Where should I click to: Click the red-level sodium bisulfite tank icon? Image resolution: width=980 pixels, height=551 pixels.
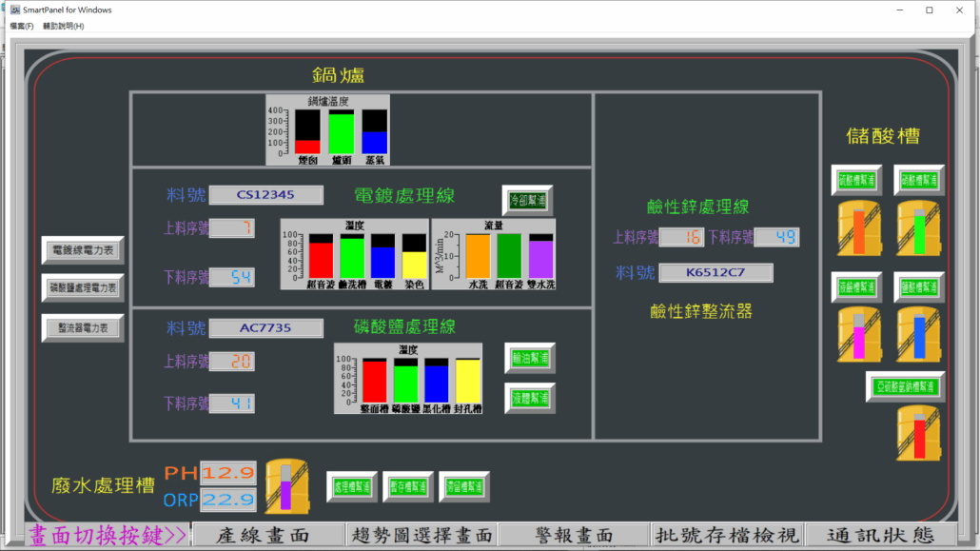[919, 433]
